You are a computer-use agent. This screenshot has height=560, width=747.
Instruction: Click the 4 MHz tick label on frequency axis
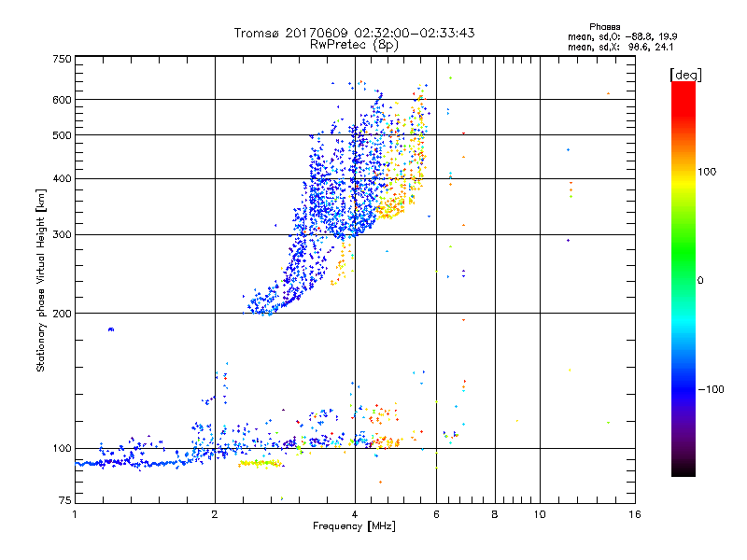[355, 514]
